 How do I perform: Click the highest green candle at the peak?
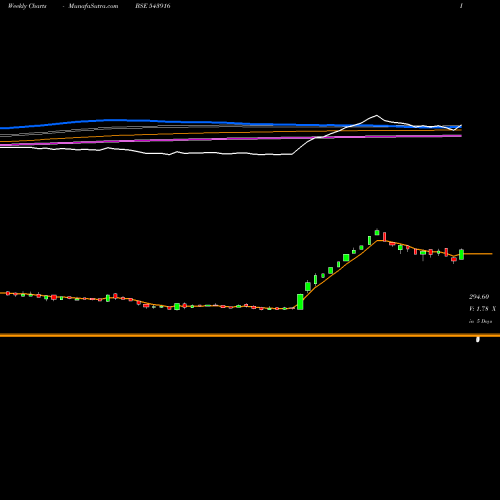click(x=377, y=232)
